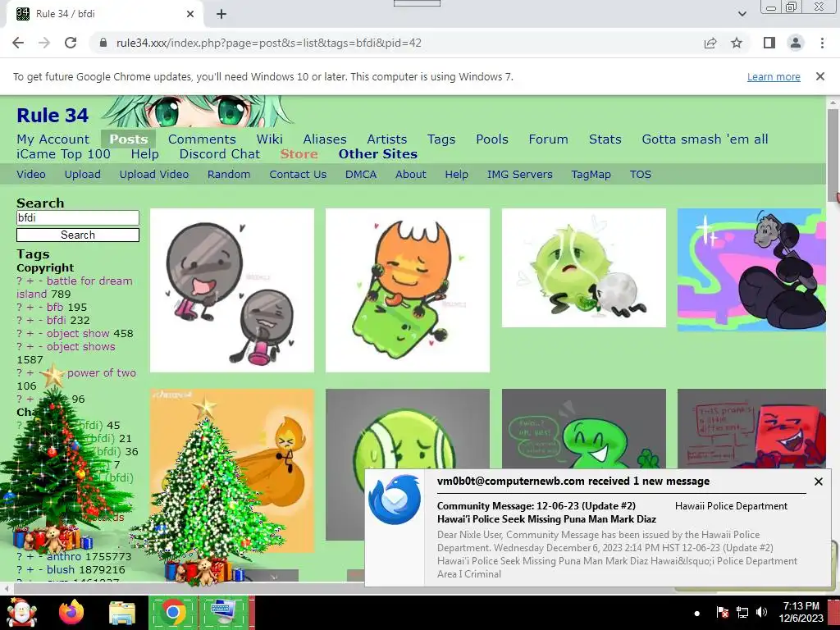Viewport: 840px width, 630px height.
Task: Bookmark this page with the star icon
Action: coord(737,43)
